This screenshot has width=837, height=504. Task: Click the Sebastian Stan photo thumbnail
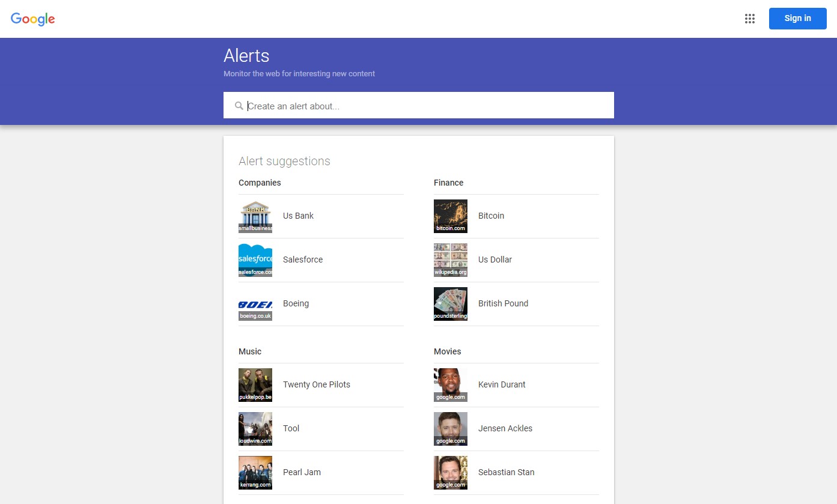451,473
